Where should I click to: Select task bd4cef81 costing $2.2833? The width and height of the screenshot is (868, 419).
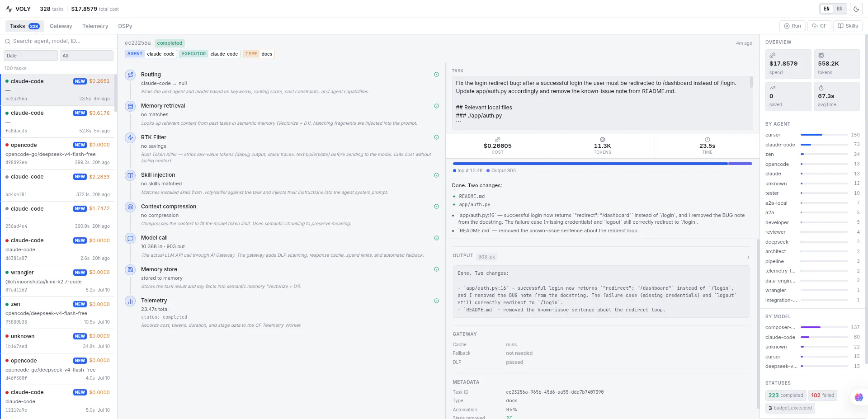pos(58,185)
